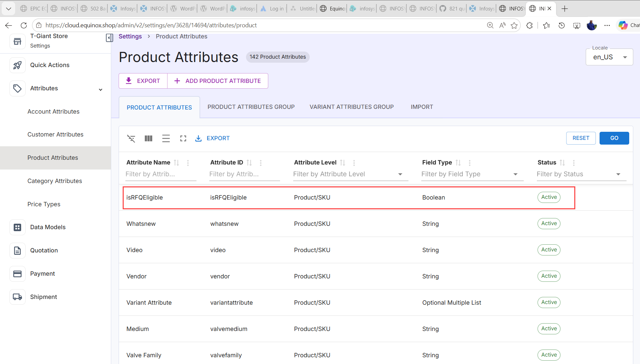Switch to the Equinox browser tab
The image size is (640, 364).
click(x=333, y=9)
